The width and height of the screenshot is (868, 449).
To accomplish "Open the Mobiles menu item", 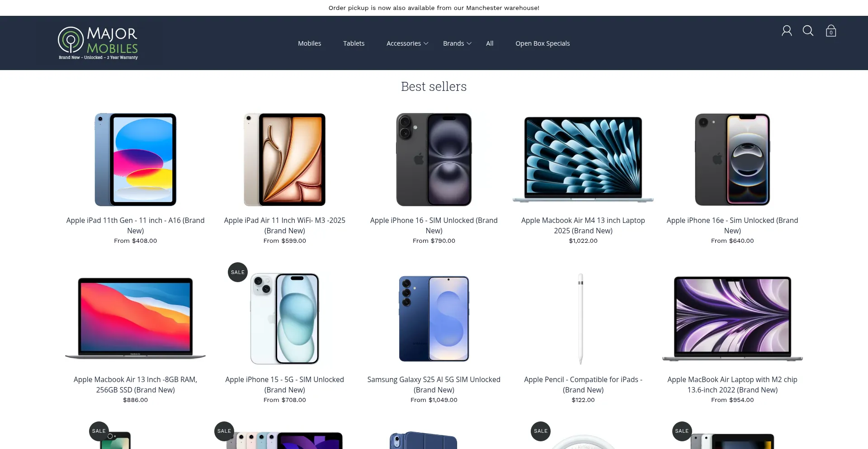I will click(x=309, y=43).
